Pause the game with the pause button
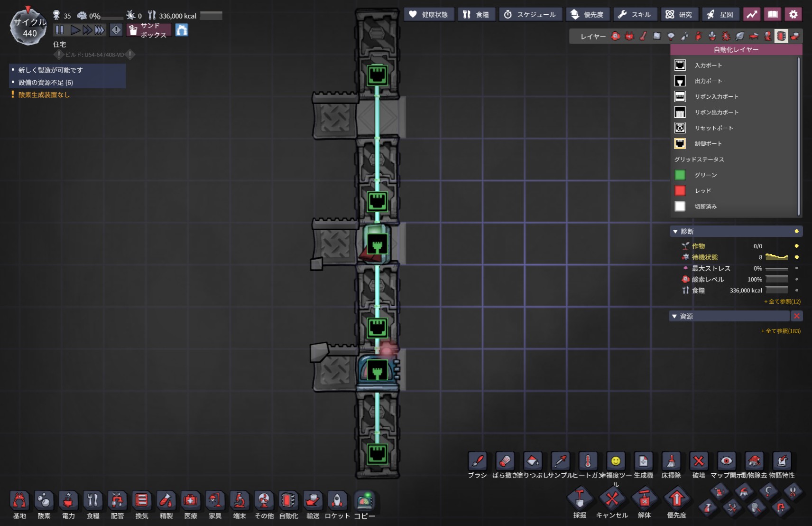 (x=60, y=30)
